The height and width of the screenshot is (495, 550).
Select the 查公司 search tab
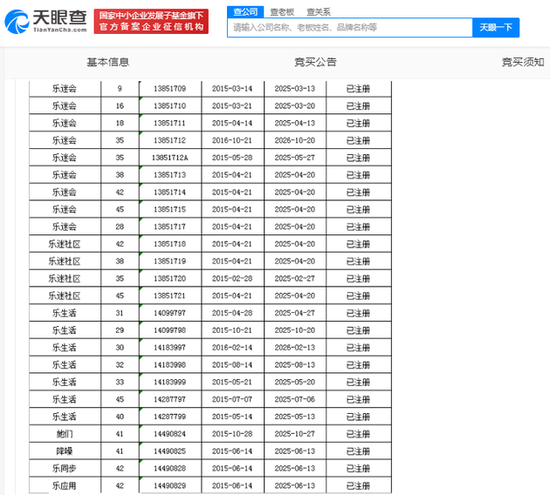[x=246, y=12]
